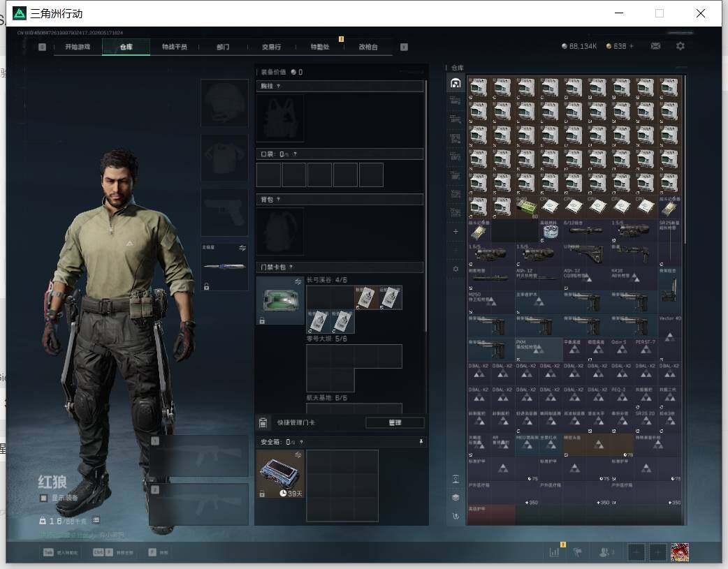Click the brown keycard in 长弓溪谷 row

(366, 297)
